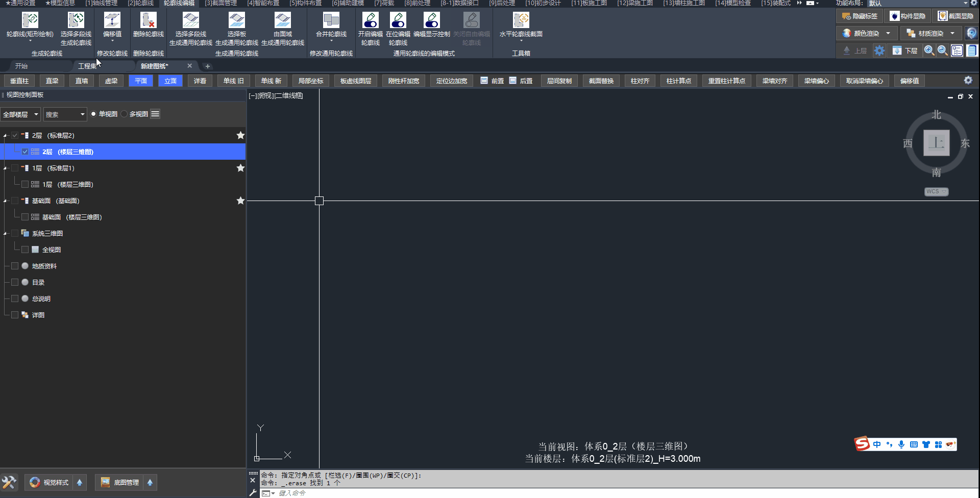
Task: Open the 水平轮廓线截面 tool
Action: point(521,20)
